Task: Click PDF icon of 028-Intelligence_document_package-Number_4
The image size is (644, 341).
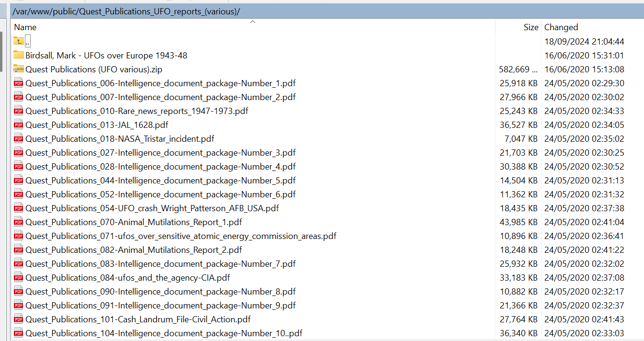Action: point(19,166)
